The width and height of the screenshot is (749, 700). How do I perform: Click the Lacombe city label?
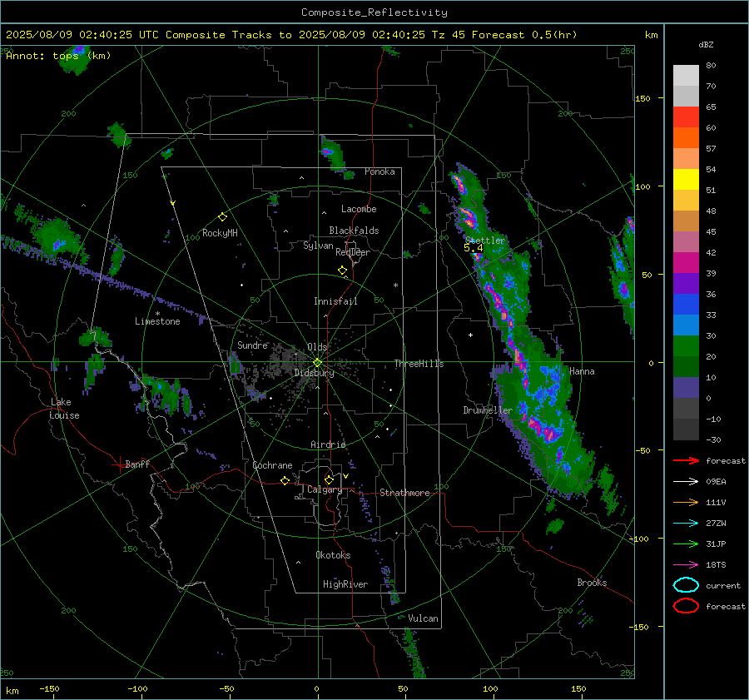(359, 209)
